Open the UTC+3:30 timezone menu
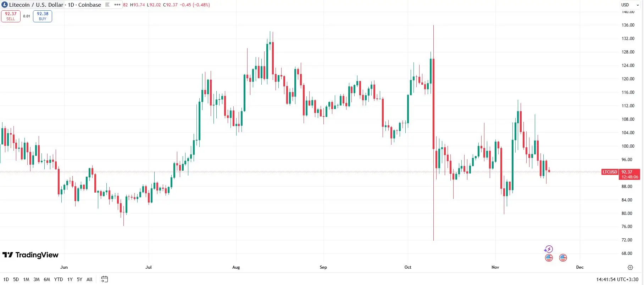This screenshot has height=285, width=644. coord(617,279)
